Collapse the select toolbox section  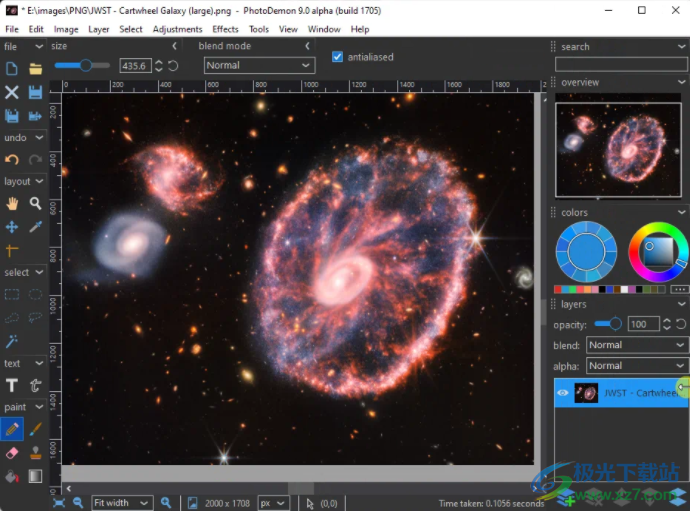point(39,272)
